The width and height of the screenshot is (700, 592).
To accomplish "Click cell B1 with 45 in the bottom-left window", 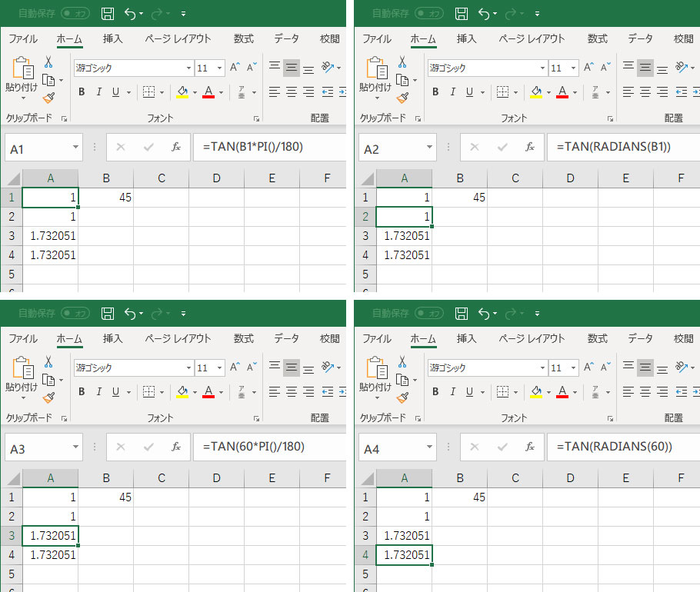I will [106, 497].
